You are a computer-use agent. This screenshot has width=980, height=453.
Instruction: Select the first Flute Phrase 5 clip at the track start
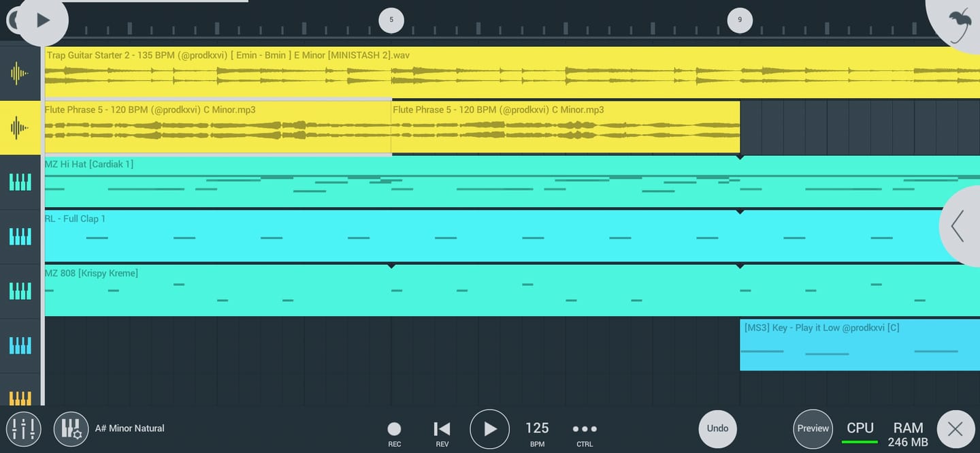218,127
